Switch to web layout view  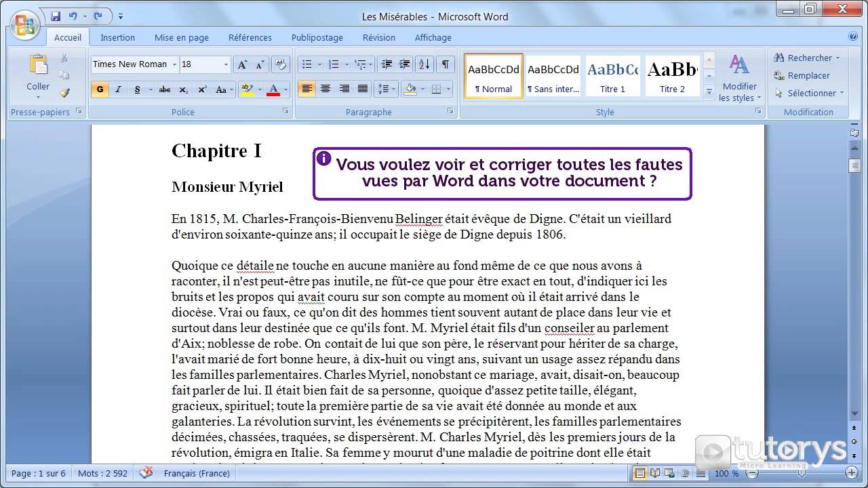[669, 473]
